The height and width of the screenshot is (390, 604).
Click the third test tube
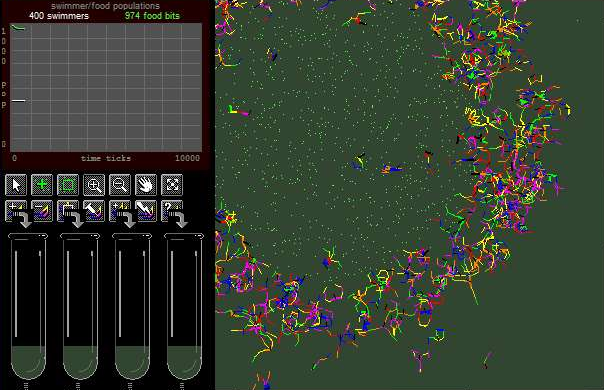tap(132, 306)
